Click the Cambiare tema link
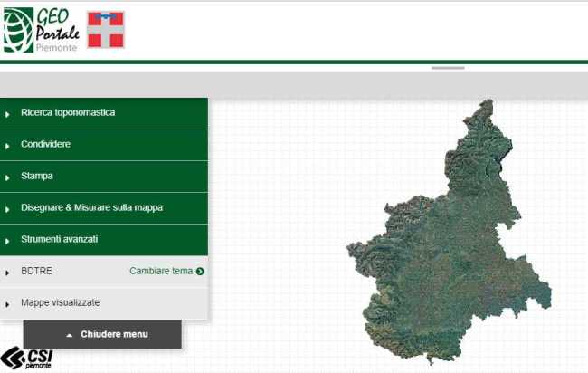The height and width of the screenshot is (373, 588). pos(161,271)
